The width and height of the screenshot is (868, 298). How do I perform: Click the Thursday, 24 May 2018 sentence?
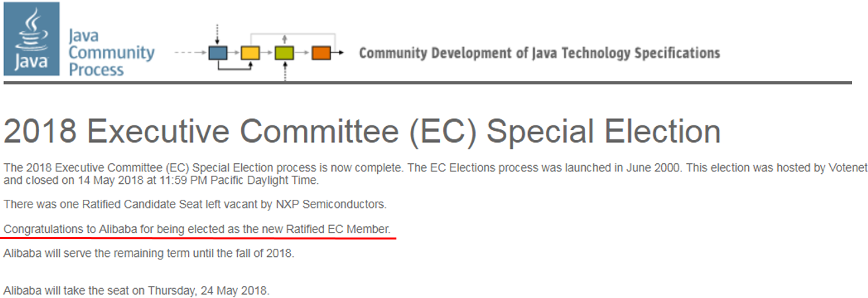tap(136, 290)
